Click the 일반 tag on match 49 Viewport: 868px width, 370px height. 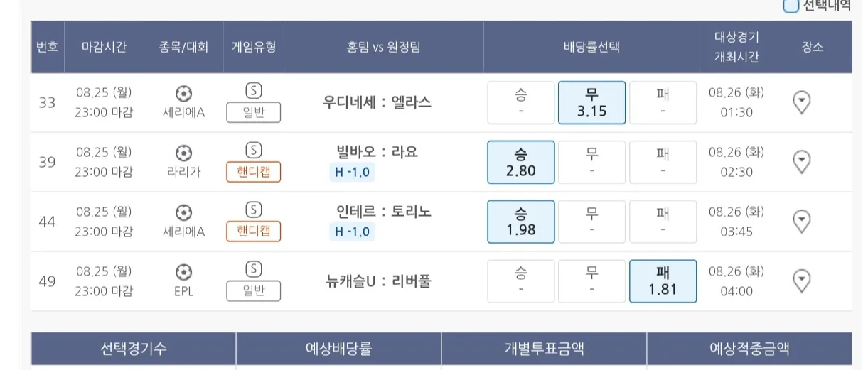pos(254,291)
